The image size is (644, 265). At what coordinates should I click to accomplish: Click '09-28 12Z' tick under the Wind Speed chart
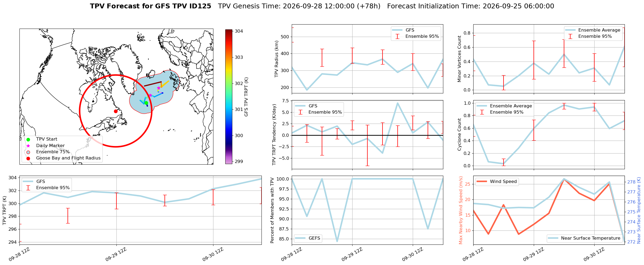473,254
